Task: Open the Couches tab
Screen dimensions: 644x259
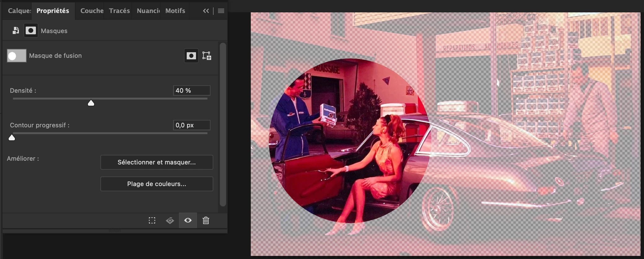Action: click(x=92, y=11)
